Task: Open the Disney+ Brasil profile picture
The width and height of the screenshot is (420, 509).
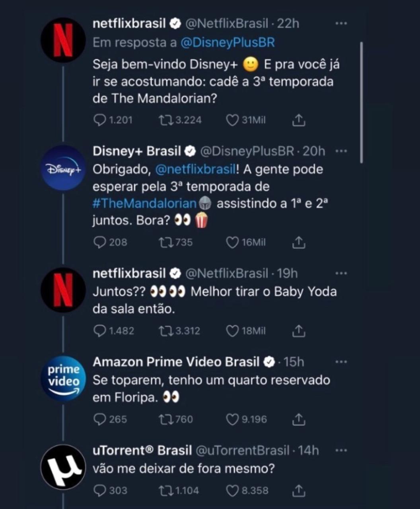Action: [x=63, y=169]
